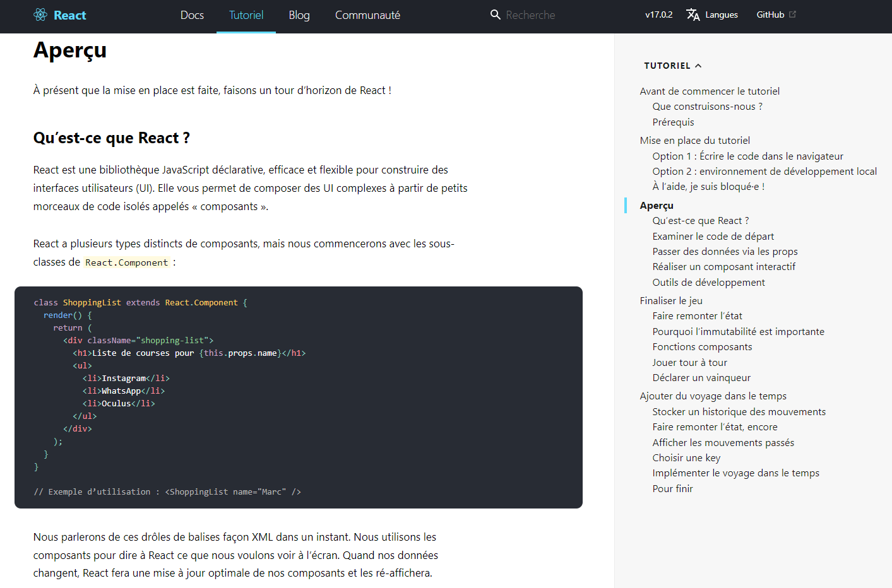Viewport: 892px width, 588px height.
Task: Open 'Qu'est-ce que React ?' sidebar link
Action: click(701, 221)
